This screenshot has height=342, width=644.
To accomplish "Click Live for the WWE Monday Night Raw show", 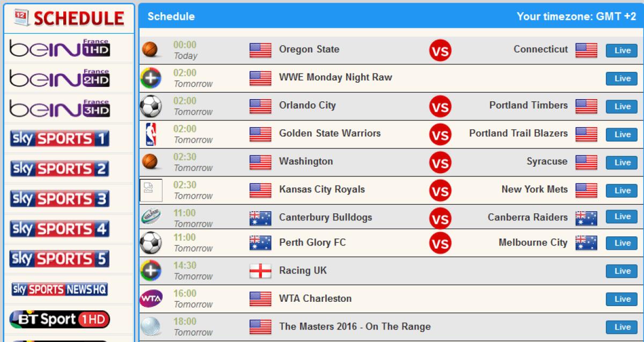I will pos(621,78).
